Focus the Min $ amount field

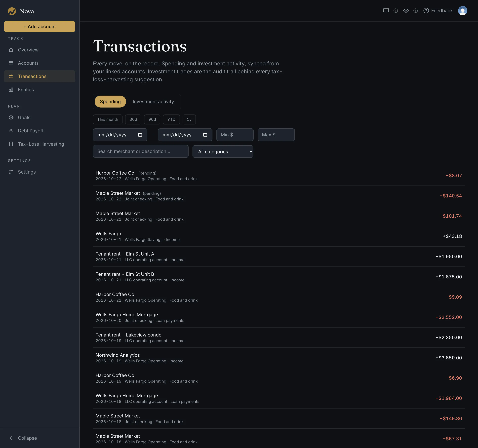(235, 135)
